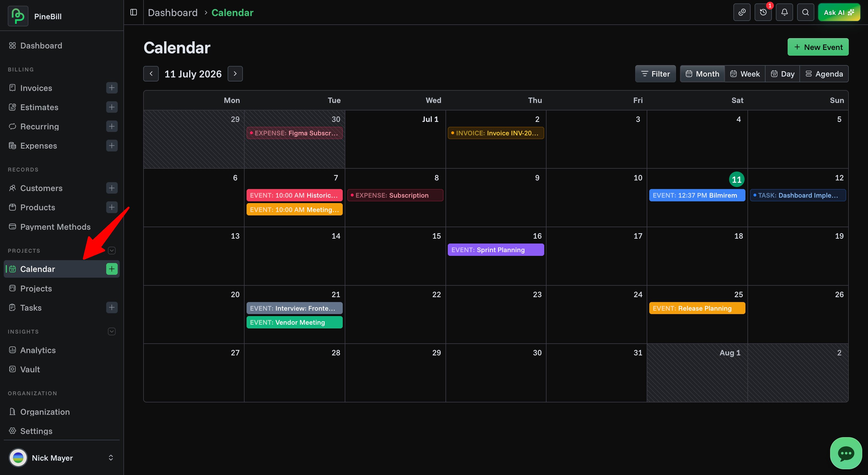The image size is (868, 475).
Task: Go to the next month arrow
Action: click(235, 74)
